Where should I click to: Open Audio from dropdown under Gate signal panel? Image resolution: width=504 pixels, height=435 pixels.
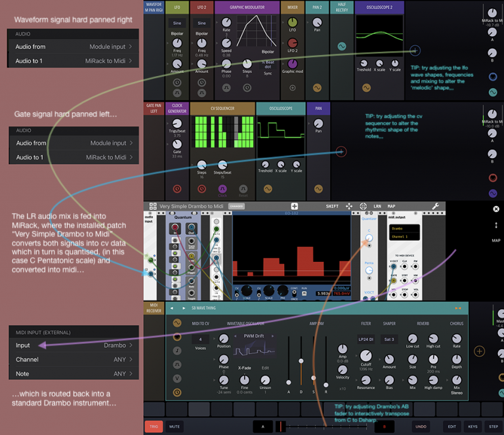pyautogui.click(x=74, y=143)
